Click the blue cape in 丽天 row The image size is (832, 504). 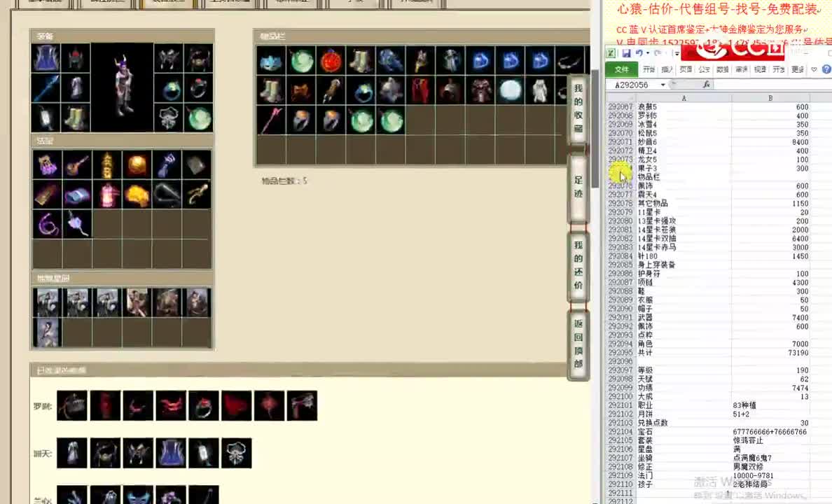170,453
